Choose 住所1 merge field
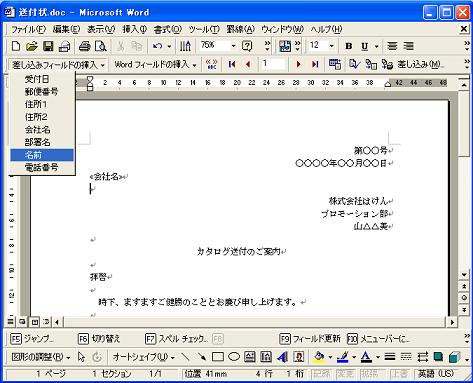473x383 pixels. click(x=42, y=104)
